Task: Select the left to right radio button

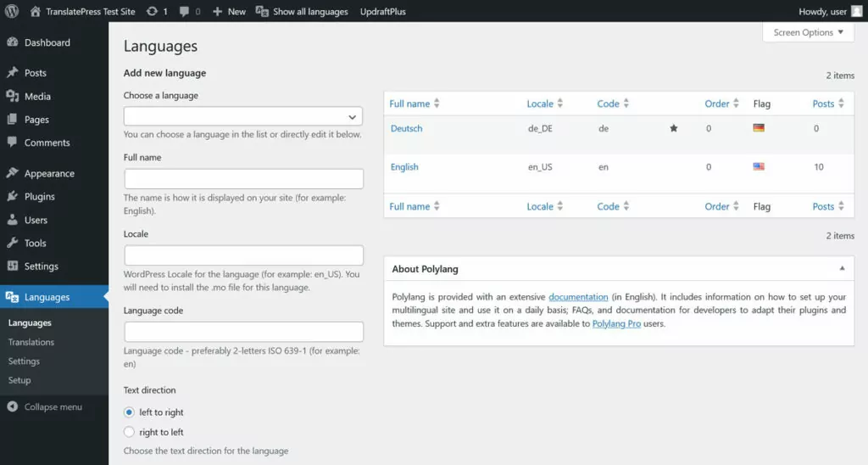Action: tap(129, 412)
